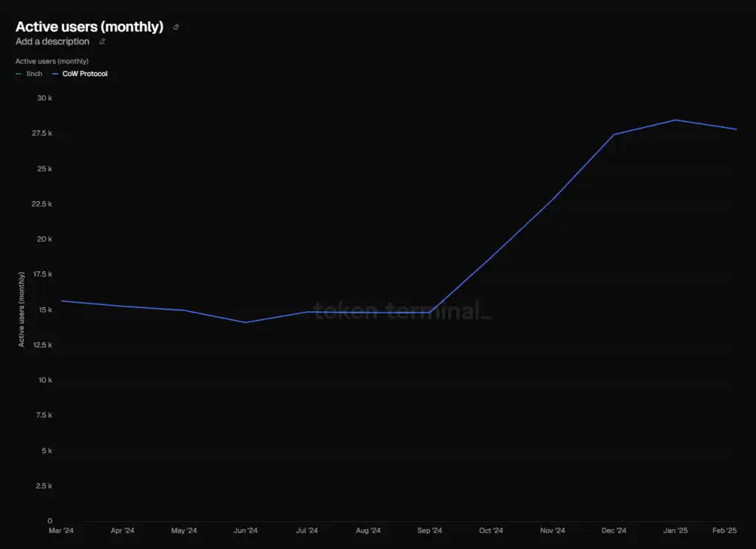Click the pencil icon next to Add a description
The width and height of the screenshot is (756, 549).
pyautogui.click(x=102, y=42)
